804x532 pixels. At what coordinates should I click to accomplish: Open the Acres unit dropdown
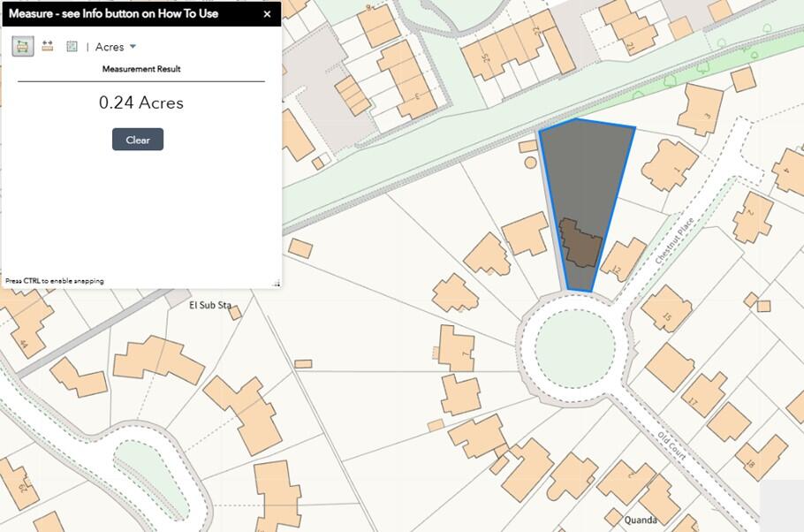pos(116,47)
